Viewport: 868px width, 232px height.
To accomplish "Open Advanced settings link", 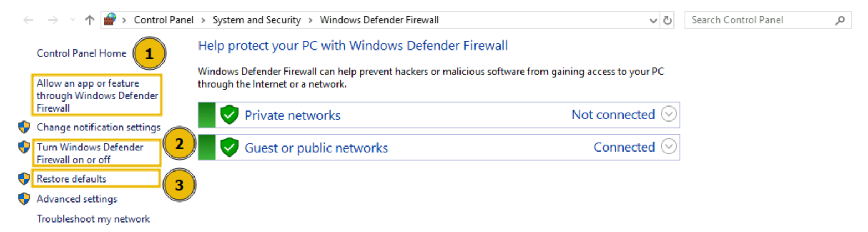I will [x=76, y=199].
